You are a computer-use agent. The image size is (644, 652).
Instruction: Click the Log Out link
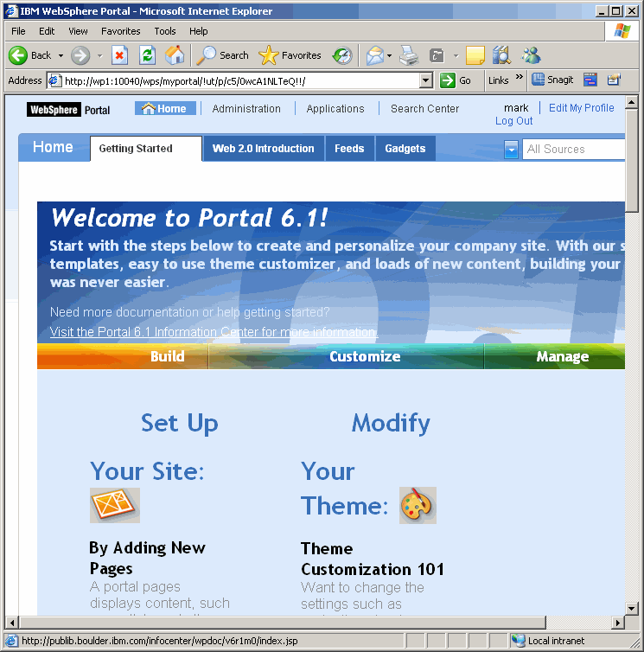point(513,121)
